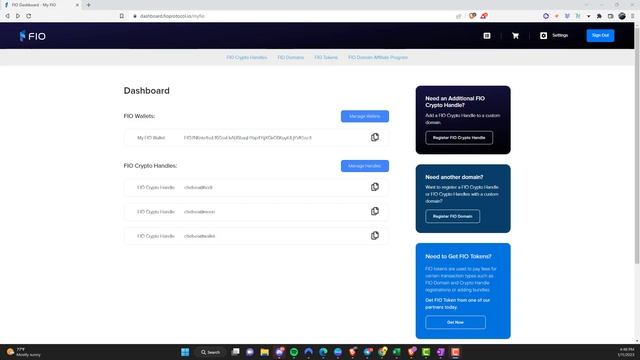This screenshot has width=640, height=360.
Task: Click the Manage Handles button
Action: [x=364, y=166]
